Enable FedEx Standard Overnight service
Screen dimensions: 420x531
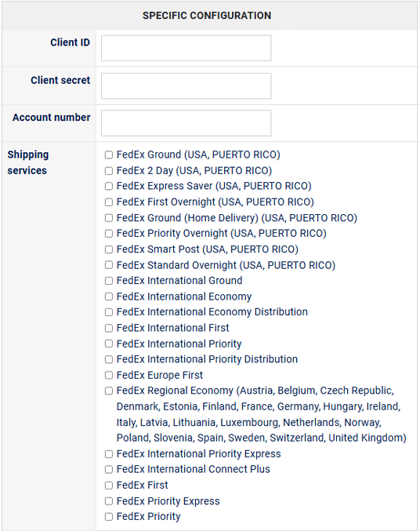[109, 265]
